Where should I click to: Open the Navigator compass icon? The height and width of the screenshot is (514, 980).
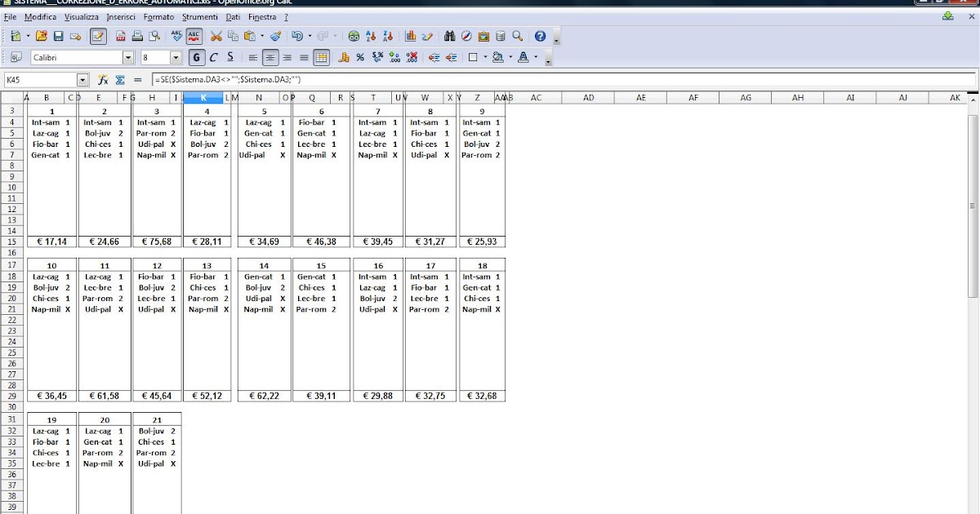coord(466,36)
